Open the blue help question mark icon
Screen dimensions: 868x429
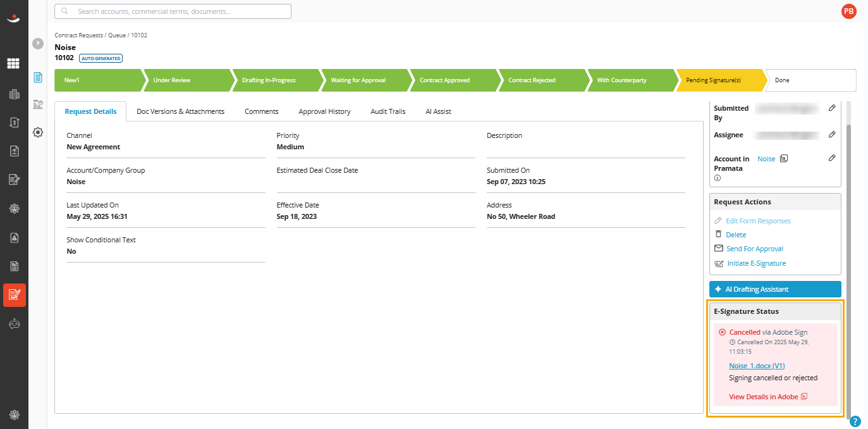[x=855, y=421]
